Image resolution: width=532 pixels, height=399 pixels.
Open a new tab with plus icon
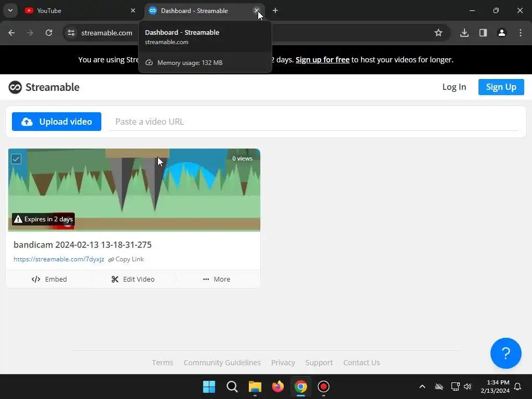(x=275, y=10)
